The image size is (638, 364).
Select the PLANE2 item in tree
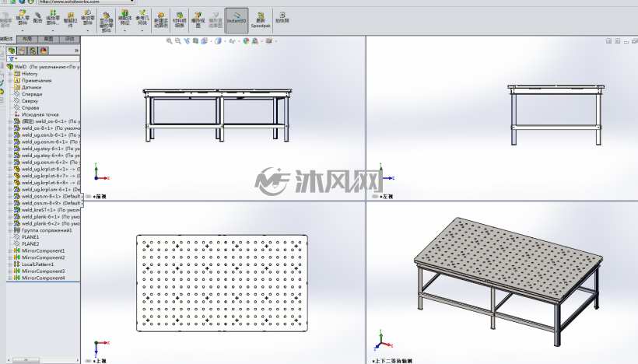tap(30, 244)
